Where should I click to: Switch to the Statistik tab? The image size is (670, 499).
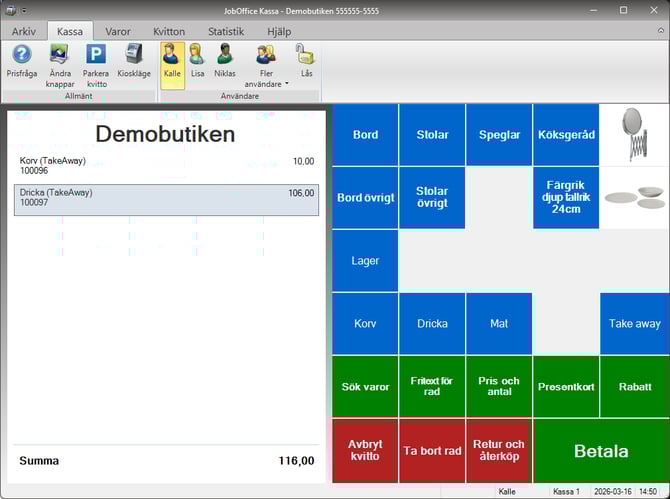click(x=225, y=31)
